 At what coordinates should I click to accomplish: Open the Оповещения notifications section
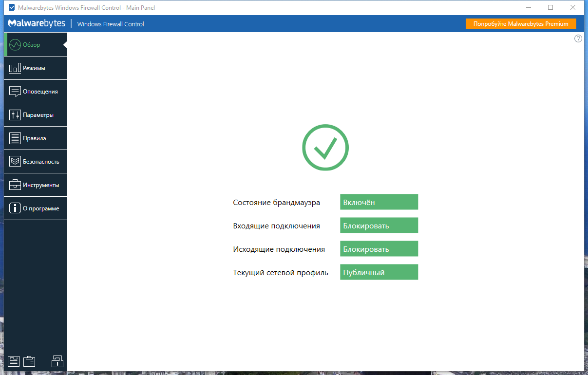(36, 92)
